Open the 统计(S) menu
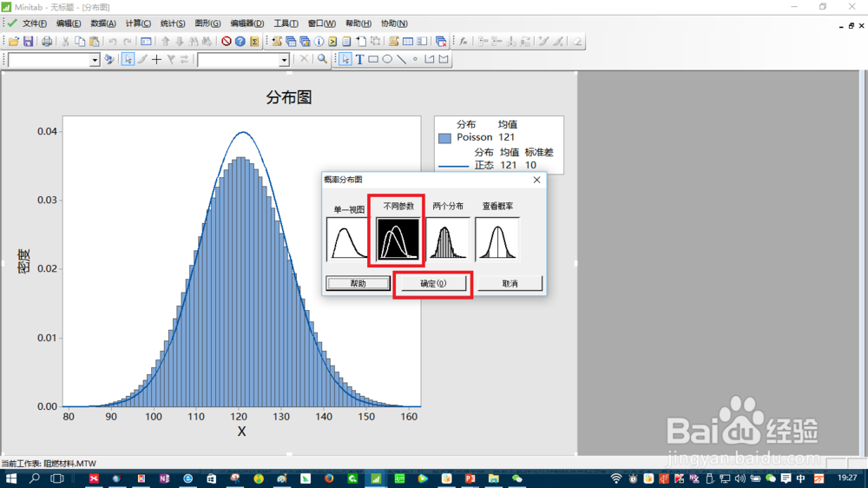This screenshot has width=868, height=488. click(173, 23)
